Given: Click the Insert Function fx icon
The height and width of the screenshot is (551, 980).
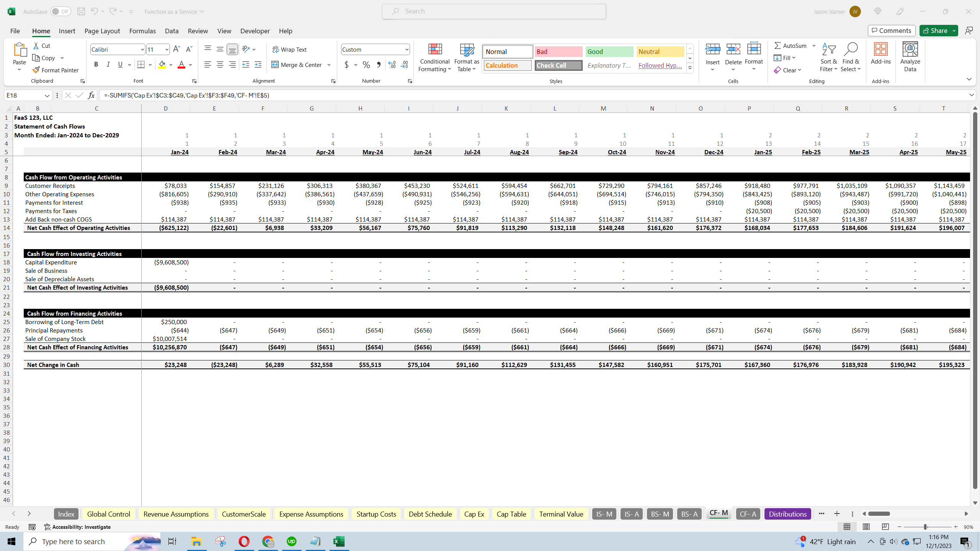Looking at the screenshot, I should (x=91, y=95).
